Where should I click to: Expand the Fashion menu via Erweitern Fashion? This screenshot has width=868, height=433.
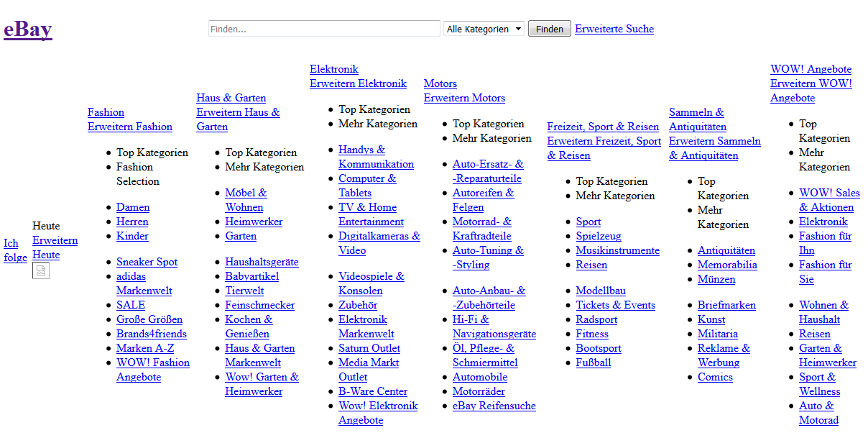(130, 127)
